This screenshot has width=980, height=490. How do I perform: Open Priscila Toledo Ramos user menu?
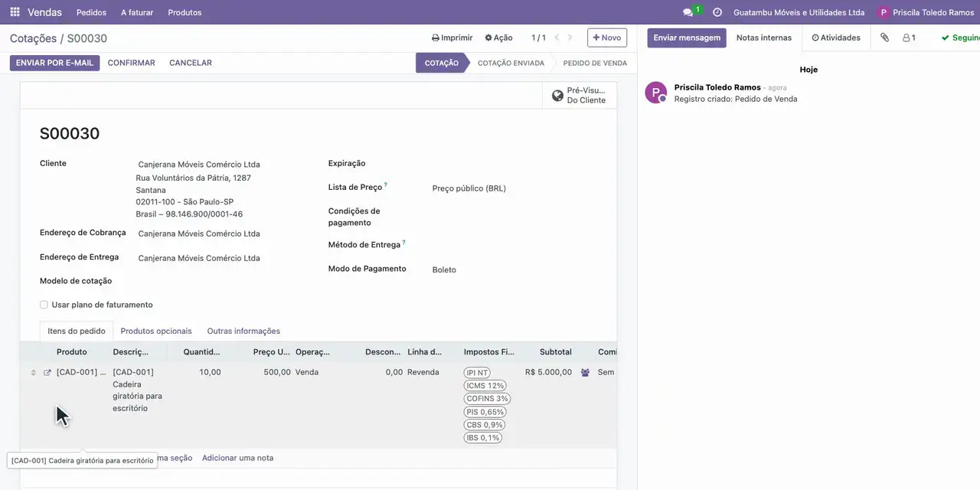(926, 12)
